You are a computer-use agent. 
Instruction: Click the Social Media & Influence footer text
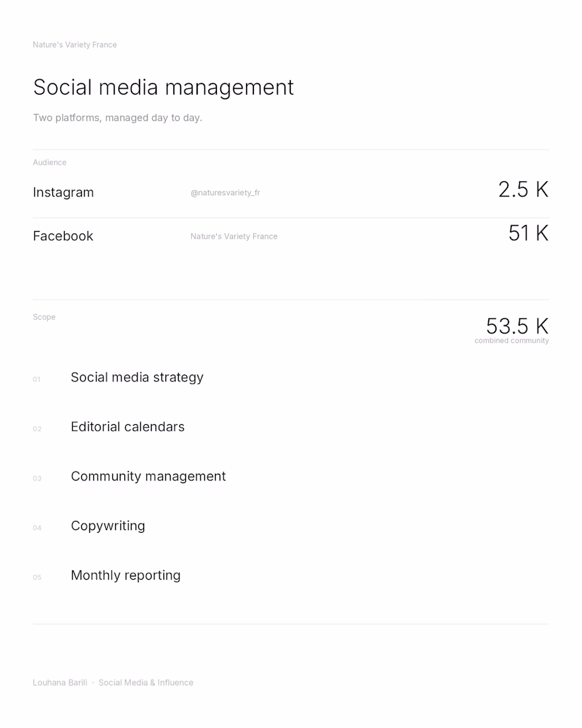coord(145,682)
